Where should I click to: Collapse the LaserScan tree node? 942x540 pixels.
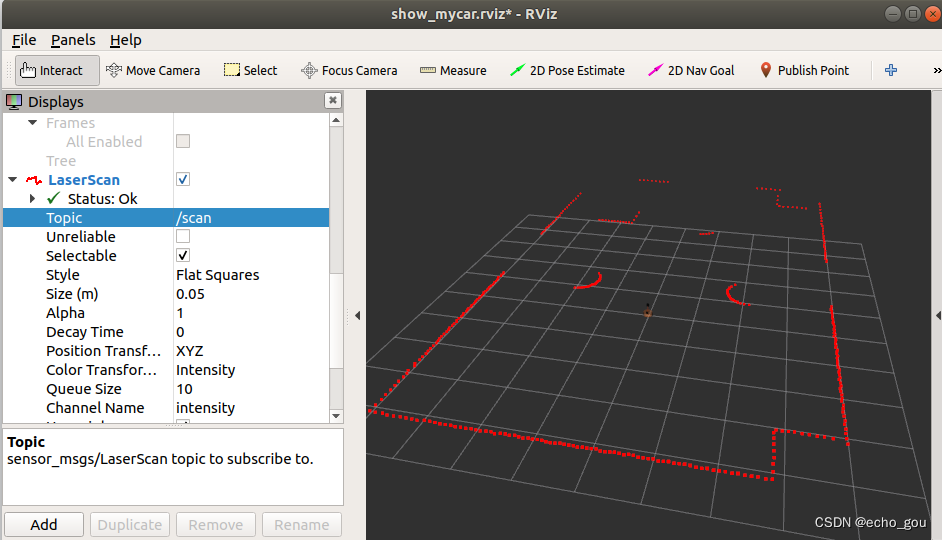13,180
